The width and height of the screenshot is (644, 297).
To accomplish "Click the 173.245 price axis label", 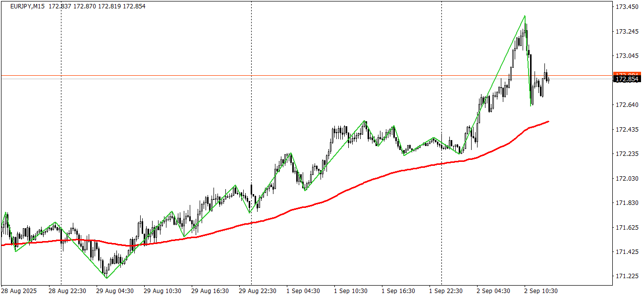I will click(627, 31).
